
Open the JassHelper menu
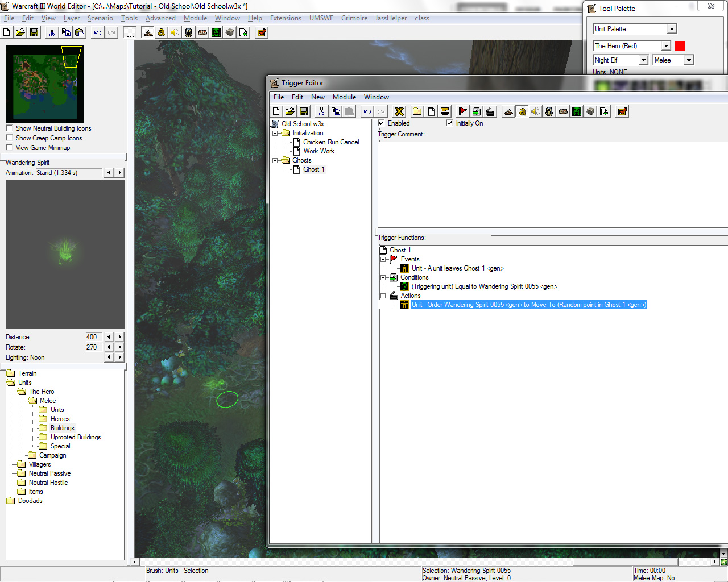pyautogui.click(x=391, y=18)
